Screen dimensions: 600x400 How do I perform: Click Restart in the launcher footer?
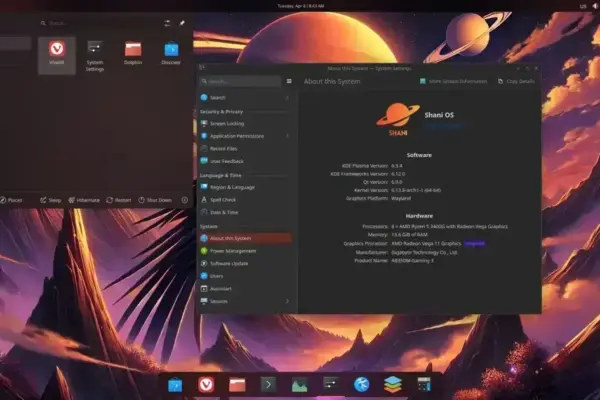pos(119,200)
